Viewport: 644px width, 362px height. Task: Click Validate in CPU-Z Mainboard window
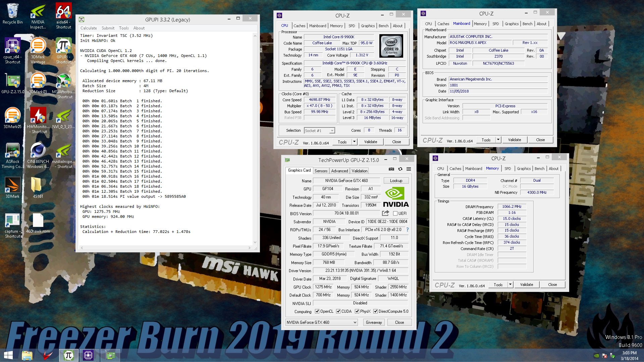[515, 140]
